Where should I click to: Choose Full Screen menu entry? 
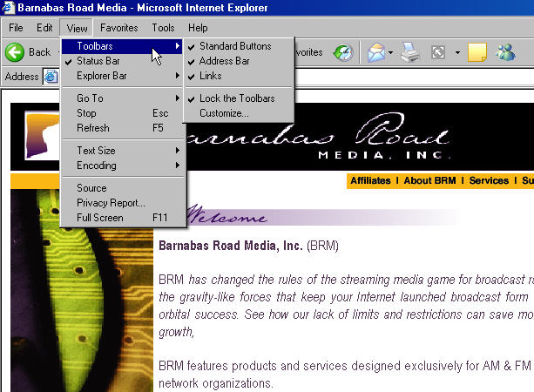123,218
